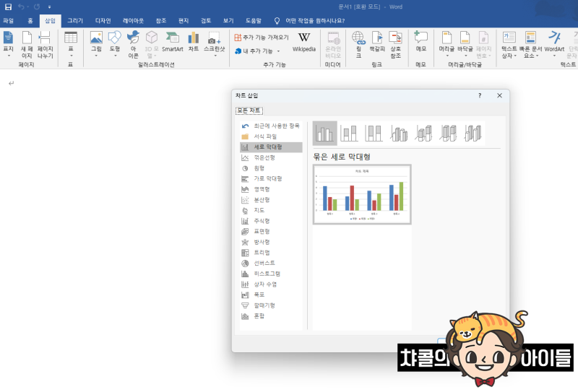Click the help question mark in dialog
Viewport: 578px width, 392px height.
(480, 95)
